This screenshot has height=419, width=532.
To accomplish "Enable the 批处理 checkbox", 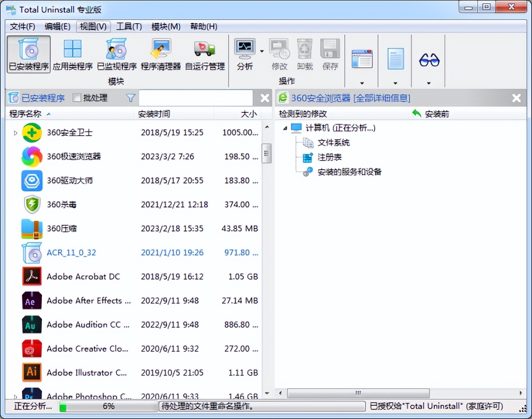I will point(76,98).
